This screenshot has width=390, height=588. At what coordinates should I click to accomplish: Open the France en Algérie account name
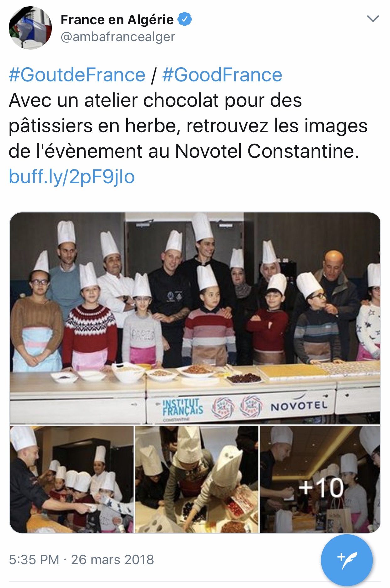117,19
